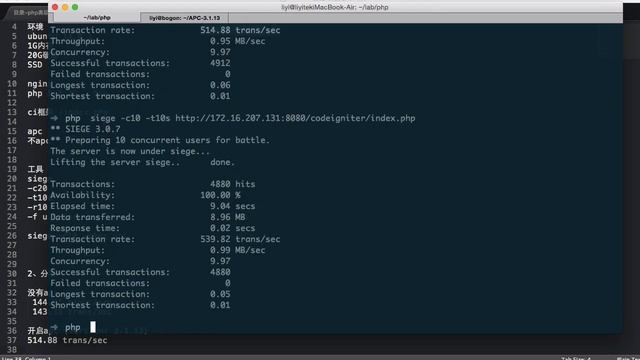Image resolution: width=640 pixels, height=360 pixels.
Task: Click the terminal window title liyi@liyitekiMacBook-Air
Action: tap(335, 7)
